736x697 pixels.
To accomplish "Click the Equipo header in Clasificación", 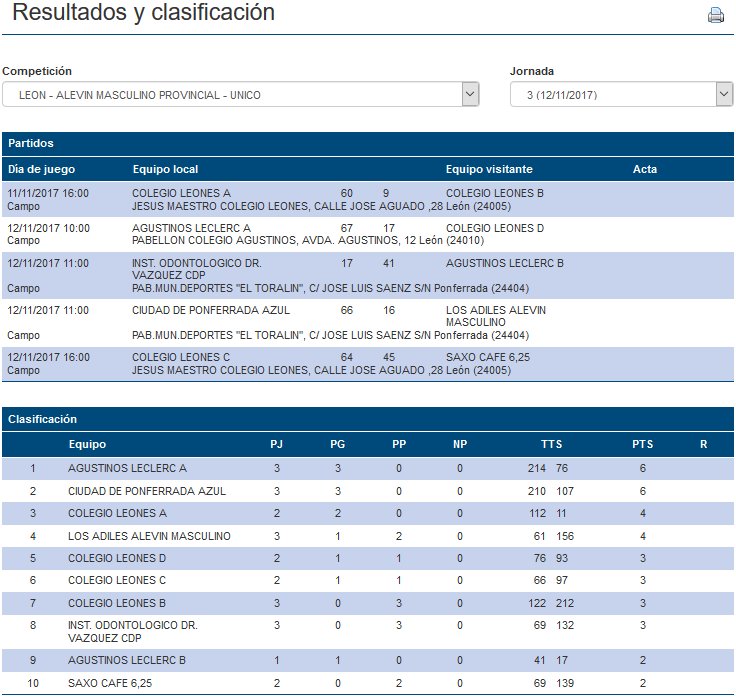I will (87, 444).
